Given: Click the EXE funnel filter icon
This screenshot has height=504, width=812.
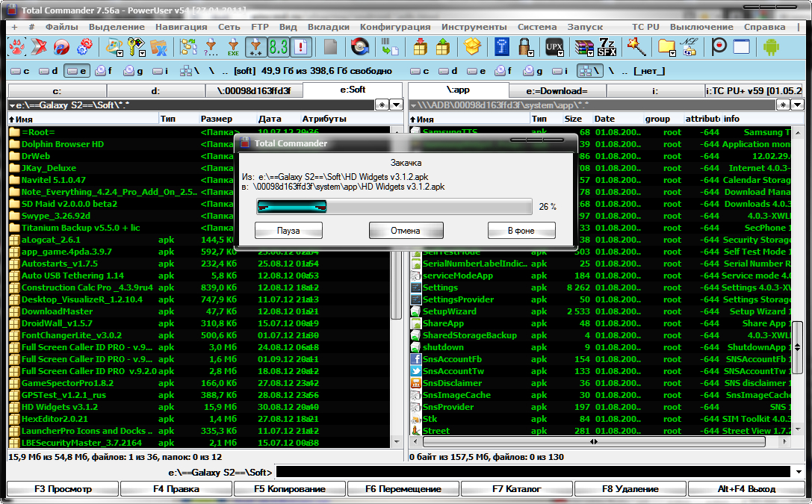Looking at the screenshot, I should coord(233,47).
